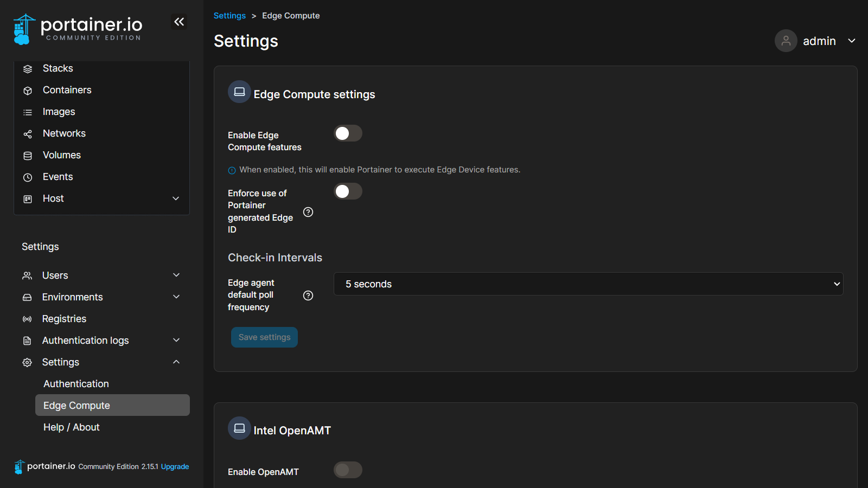Expand the Users menu chevron
868x488 pixels.
pos(176,275)
